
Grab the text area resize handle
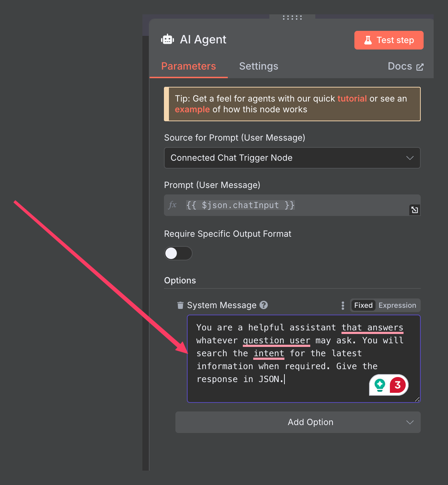click(417, 399)
